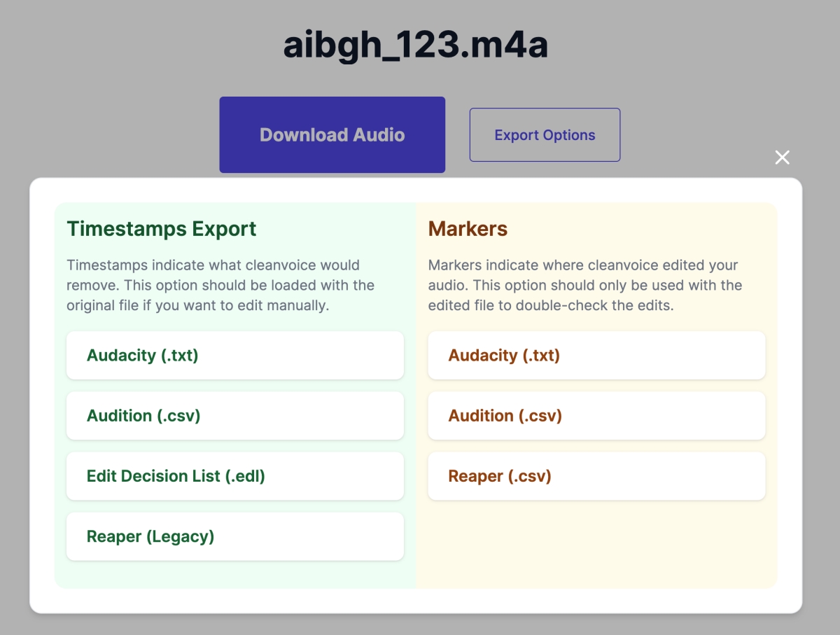The height and width of the screenshot is (635, 840).
Task: Click the aibgh_123.m4a file title
Action: pyautogui.click(x=415, y=46)
